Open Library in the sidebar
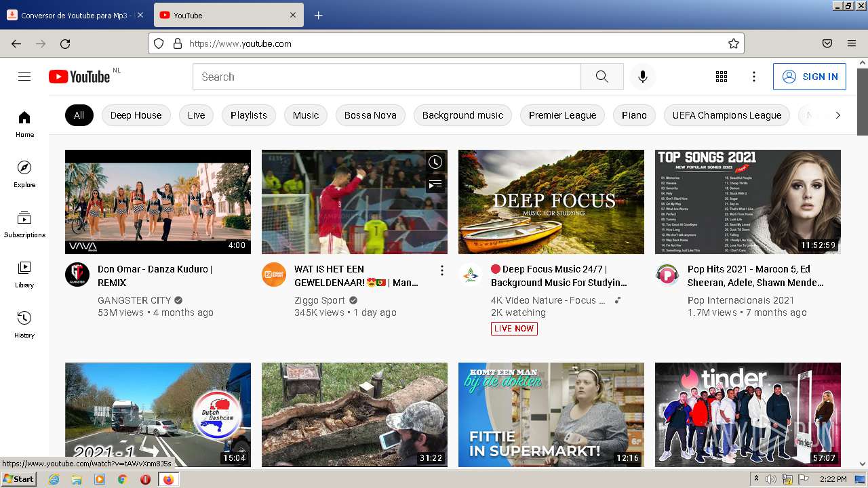This screenshot has height=488, width=868. 24,274
